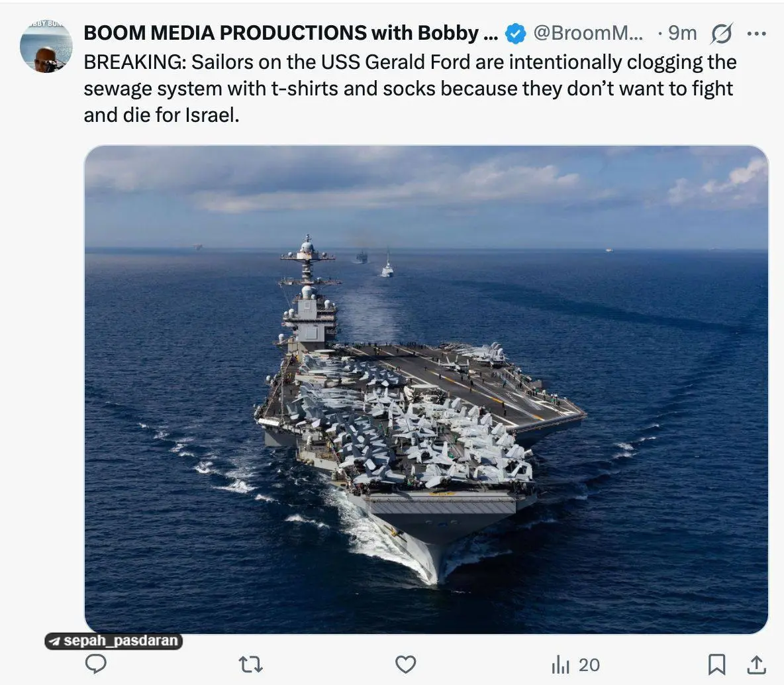Click 'and die for Israel.' text line

pyautogui.click(x=161, y=115)
